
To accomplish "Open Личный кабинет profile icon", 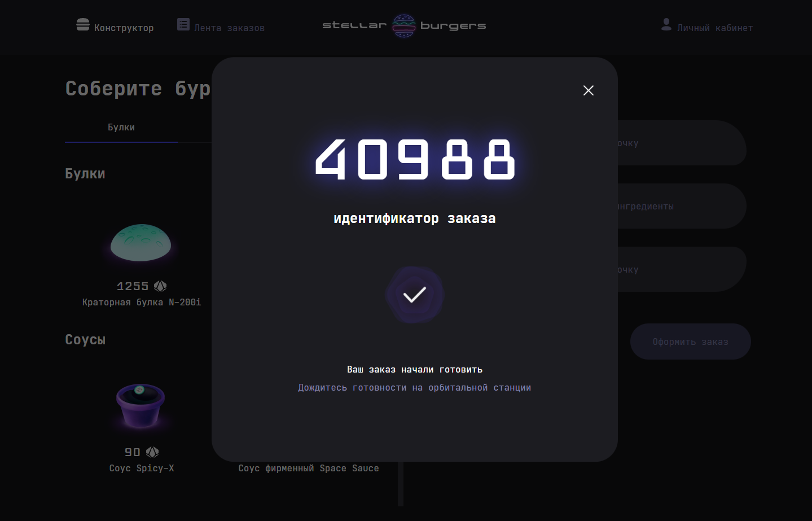I will click(666, 24).
